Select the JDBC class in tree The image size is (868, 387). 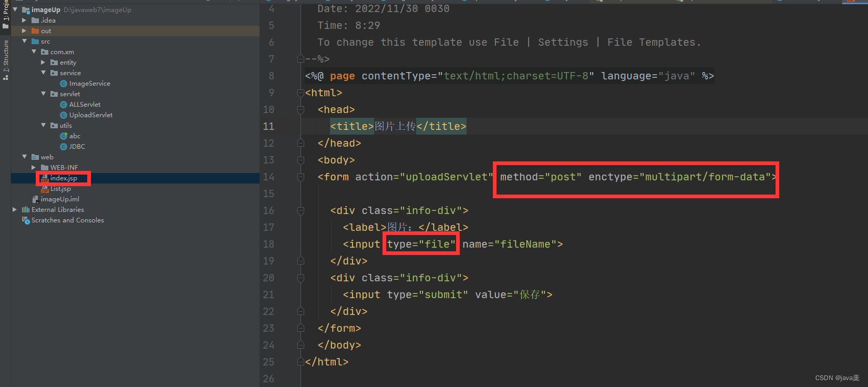coord(77,147)
